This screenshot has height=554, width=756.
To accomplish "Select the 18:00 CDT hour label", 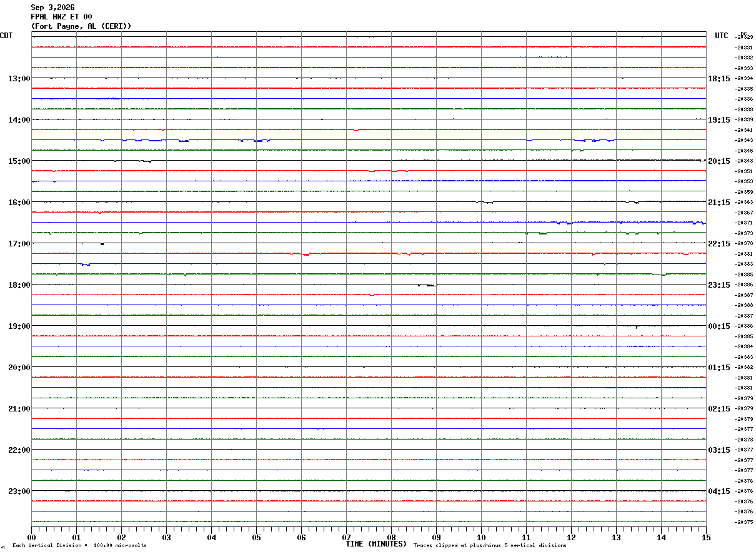I will pos(19,285).
